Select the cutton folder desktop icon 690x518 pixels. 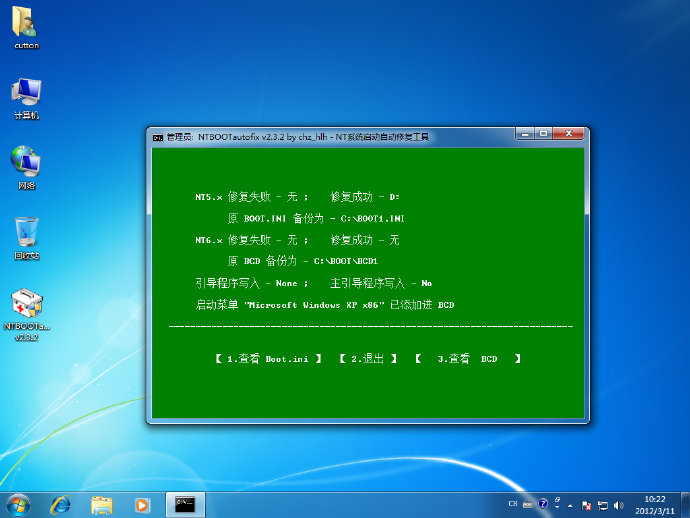click(x=26, y=27)
